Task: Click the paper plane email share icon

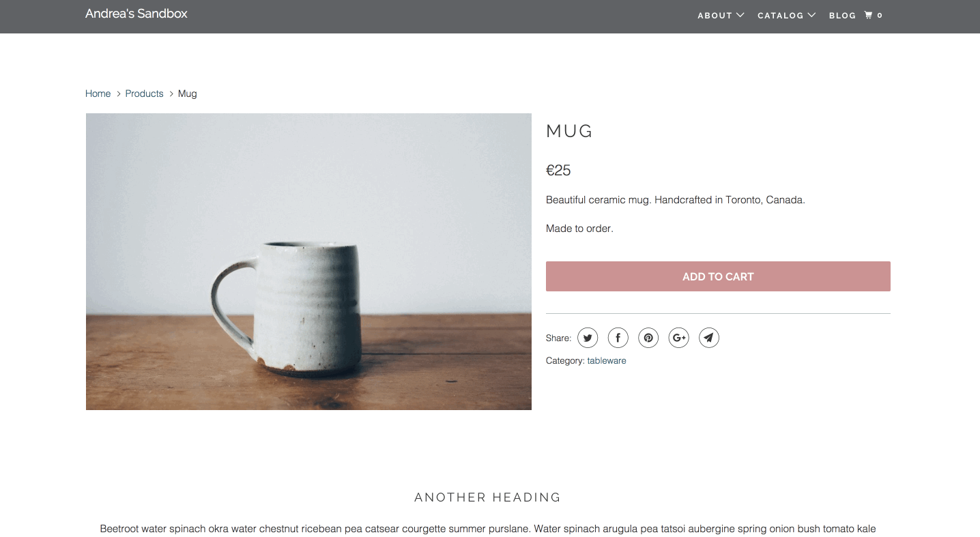Action: (709, 338)
